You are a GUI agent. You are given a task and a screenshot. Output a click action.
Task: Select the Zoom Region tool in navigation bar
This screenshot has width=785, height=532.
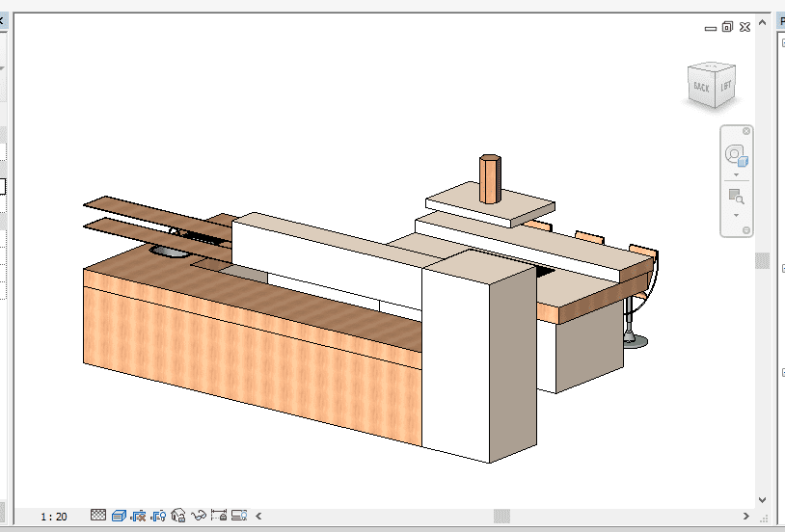click(736, 196)
